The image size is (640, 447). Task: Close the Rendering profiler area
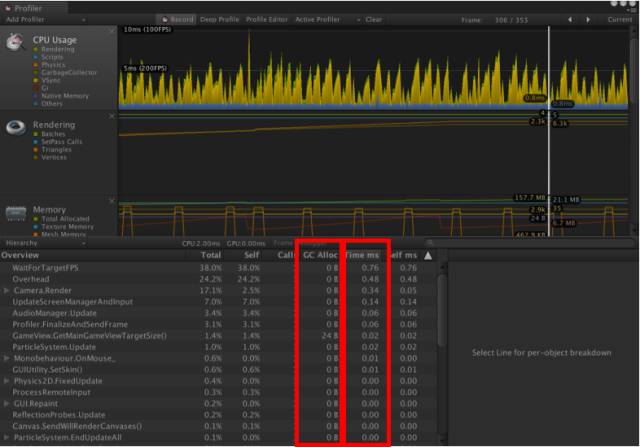tap(112, 116)
